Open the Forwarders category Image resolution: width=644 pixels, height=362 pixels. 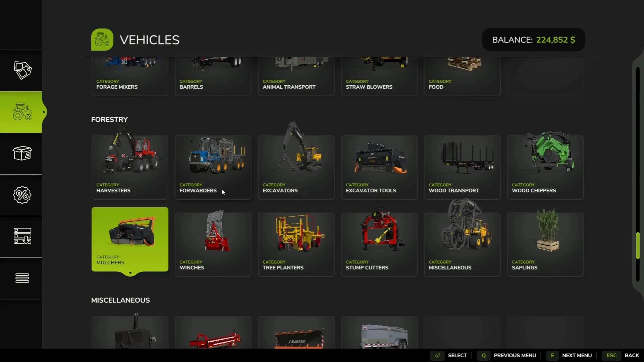coord(213,168)
